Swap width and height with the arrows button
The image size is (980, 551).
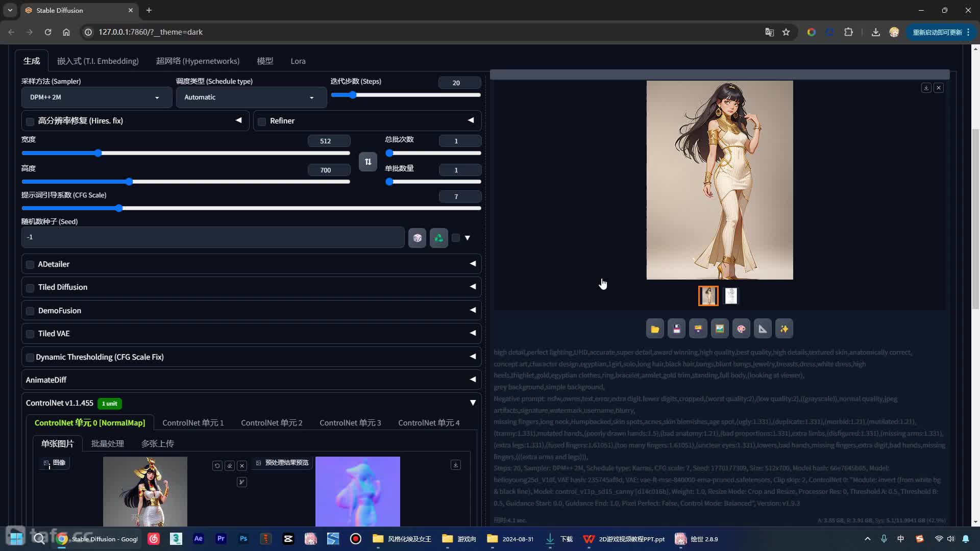click(368, 162)
